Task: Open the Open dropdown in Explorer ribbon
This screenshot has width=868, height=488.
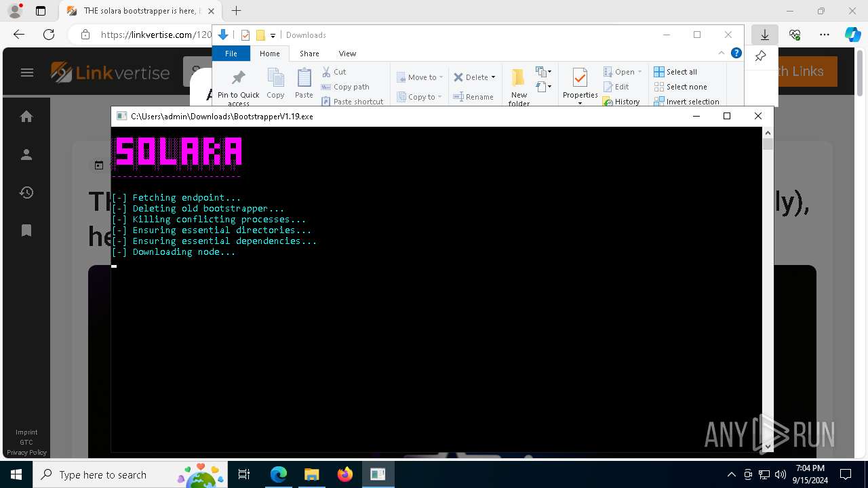Action: point(623,72)
